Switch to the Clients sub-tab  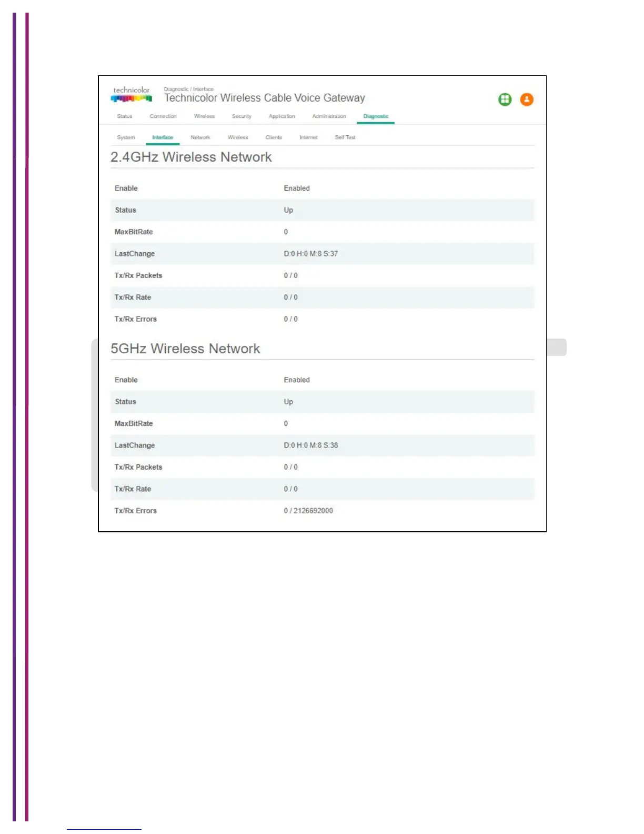(274, 137)
